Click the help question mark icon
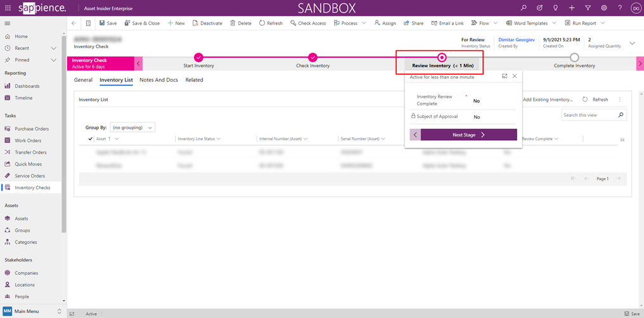This screenshot has width=644, height=318. tap(620, 8)
